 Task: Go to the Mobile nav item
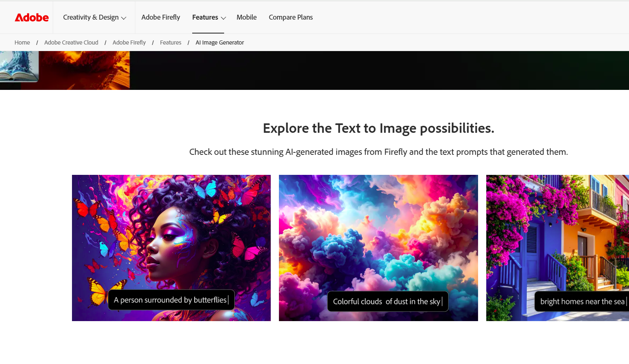point(247,18)
